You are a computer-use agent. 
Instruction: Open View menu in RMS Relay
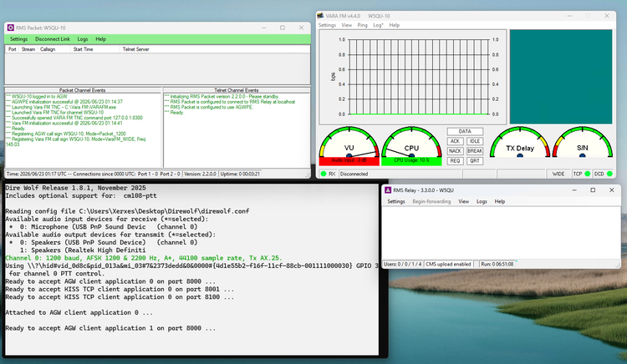[x=463, y=201]
